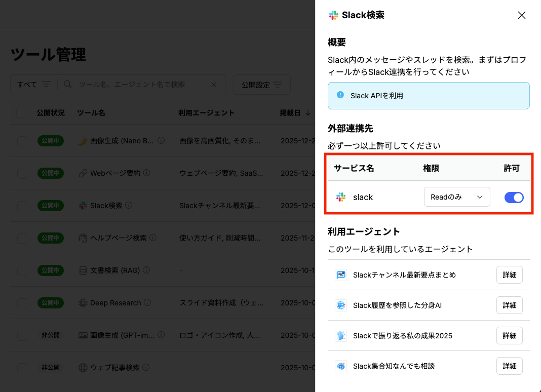
Task: Sort by 掲載日 column arrow
Action: tap(308, 113)
